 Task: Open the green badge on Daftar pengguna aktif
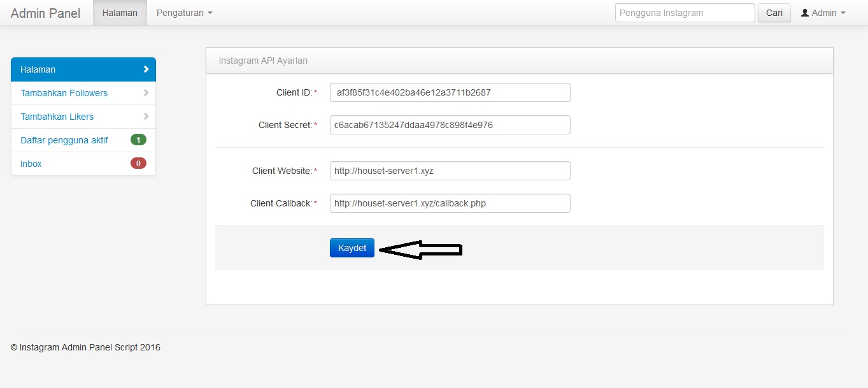[139, 140]
